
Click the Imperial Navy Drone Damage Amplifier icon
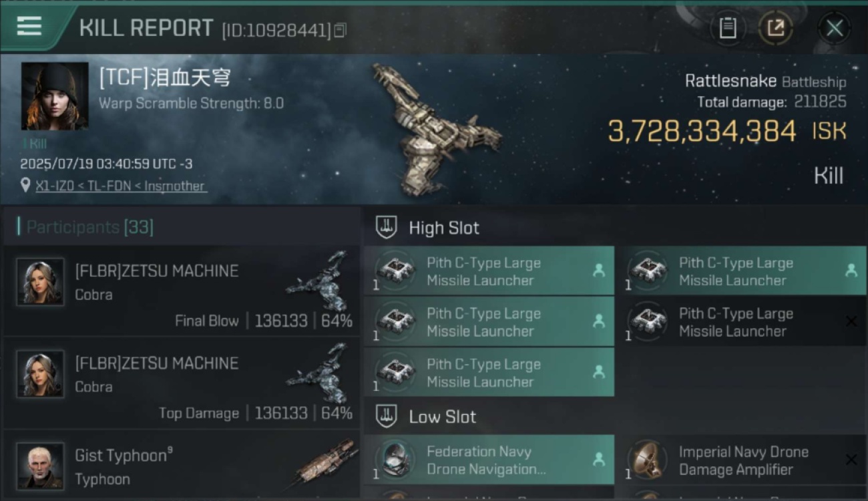[x=646, y=460]
